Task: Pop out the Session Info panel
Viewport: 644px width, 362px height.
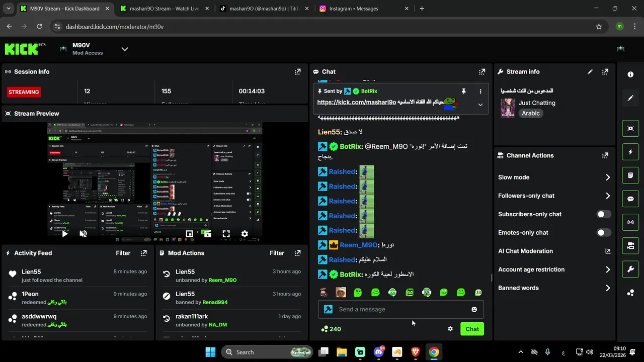Action: coord(297,72)
